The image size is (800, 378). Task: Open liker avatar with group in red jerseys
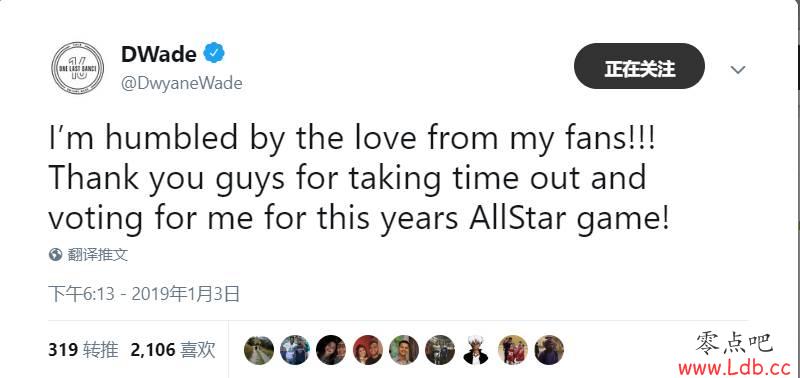pyautogui.click(x=513, y=350)
